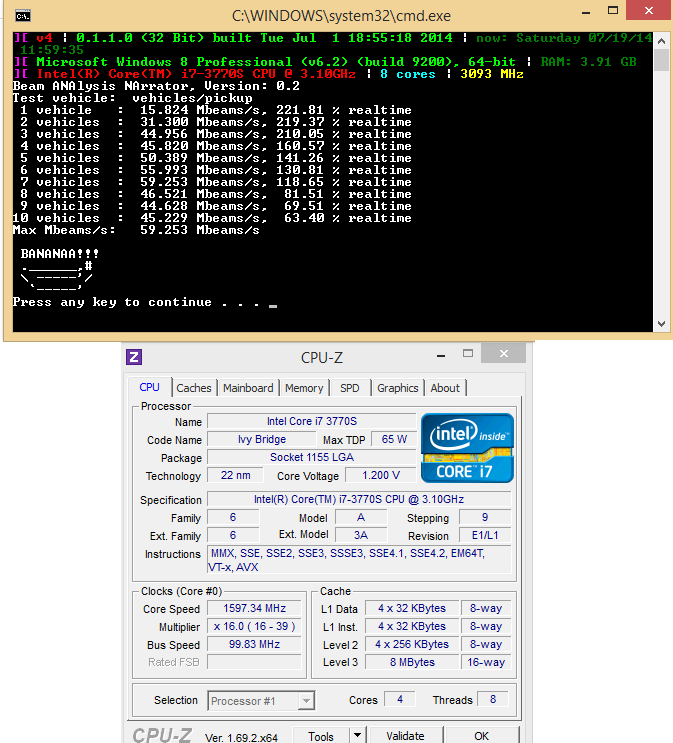Viewport: 673px width, 743px height.
Task: Click the empty Rated FSB field
Action: 255,662
